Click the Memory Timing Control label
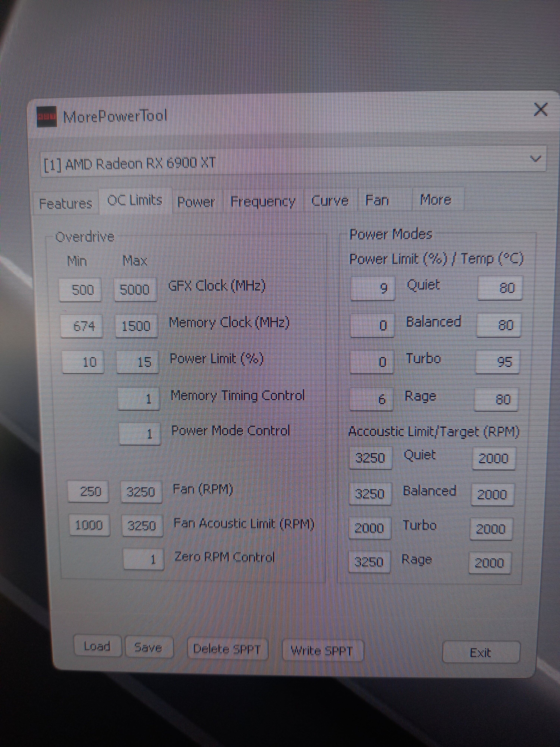 (238, 396)
